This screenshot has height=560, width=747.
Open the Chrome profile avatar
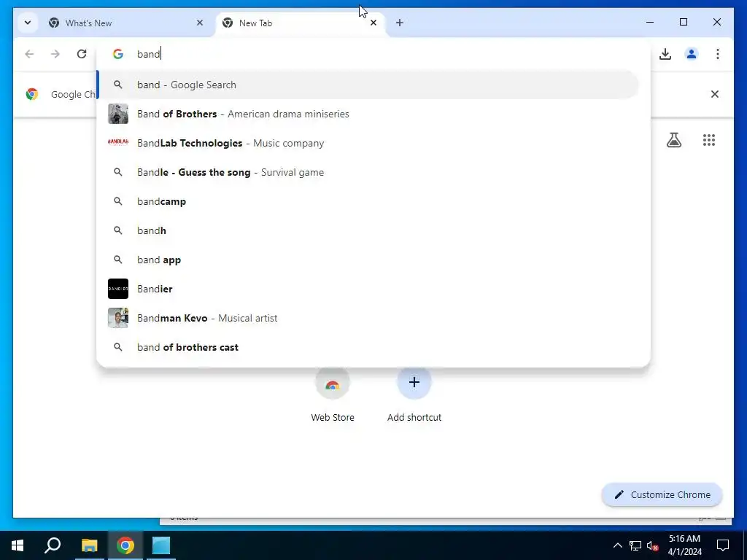(x=692, y=54)
